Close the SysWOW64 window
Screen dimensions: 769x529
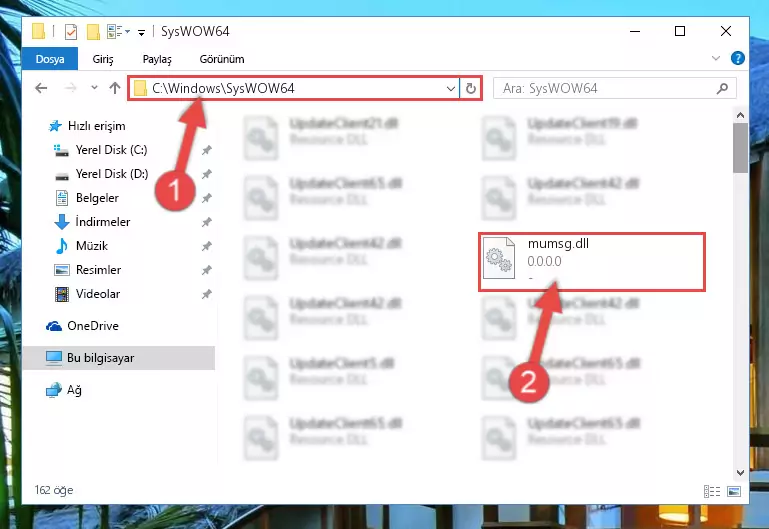point(726,31)
